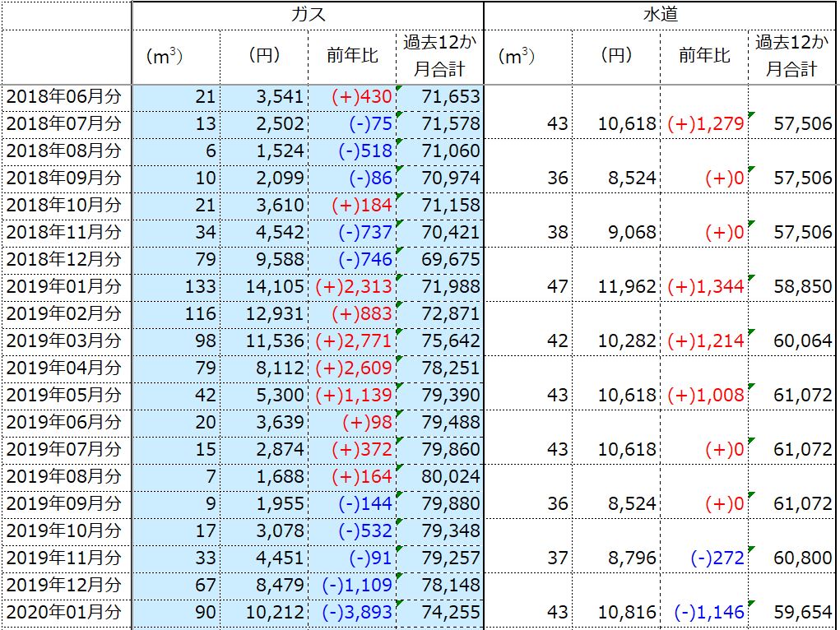This screenshot has height=630, width=840.
Task: Select gas 12-month total 70,974
Action: [440, 179]
